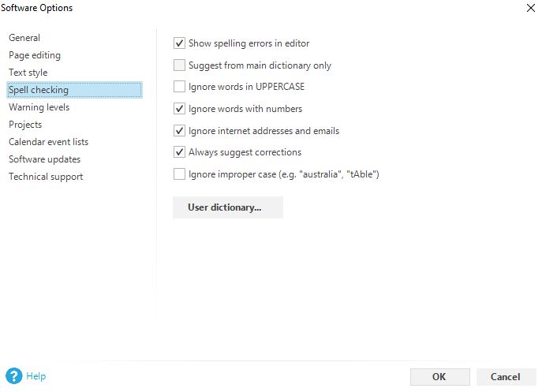
Task: Check Ignore words in UPPERCASE
Action: [179, 87]
